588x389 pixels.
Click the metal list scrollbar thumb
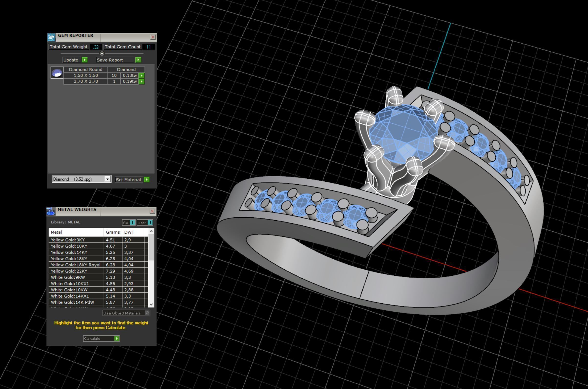pos(151,247)
